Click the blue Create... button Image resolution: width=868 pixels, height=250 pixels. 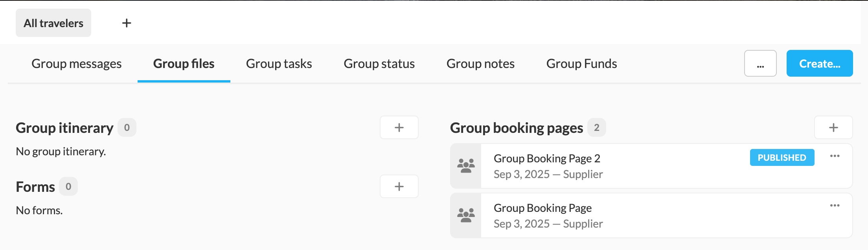click(x=819, y=63)
